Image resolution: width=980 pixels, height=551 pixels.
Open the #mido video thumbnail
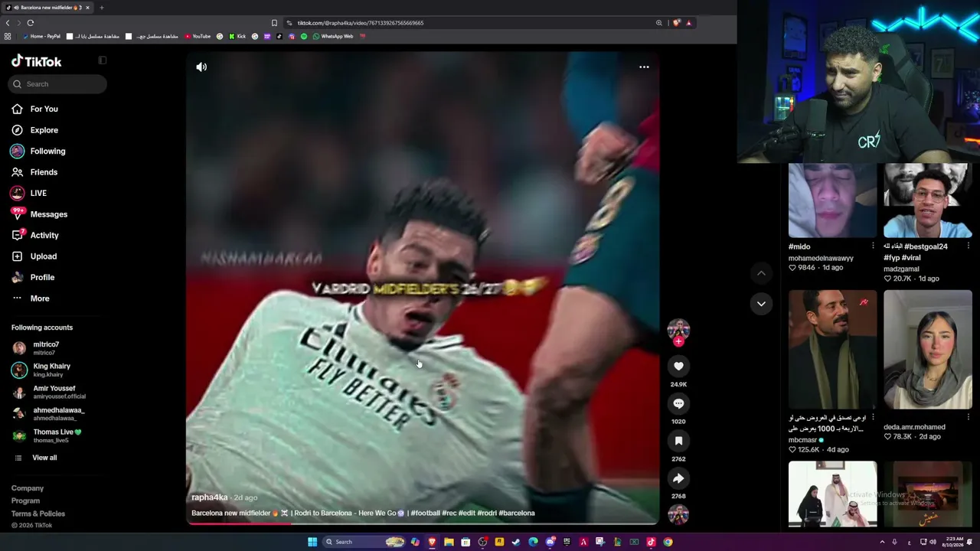(x=832, y=201)
